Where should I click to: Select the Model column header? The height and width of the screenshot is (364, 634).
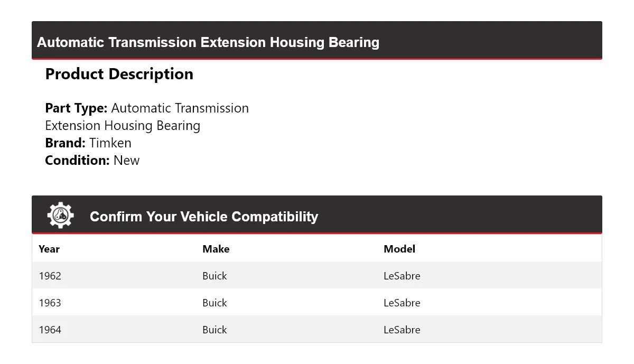399,249
